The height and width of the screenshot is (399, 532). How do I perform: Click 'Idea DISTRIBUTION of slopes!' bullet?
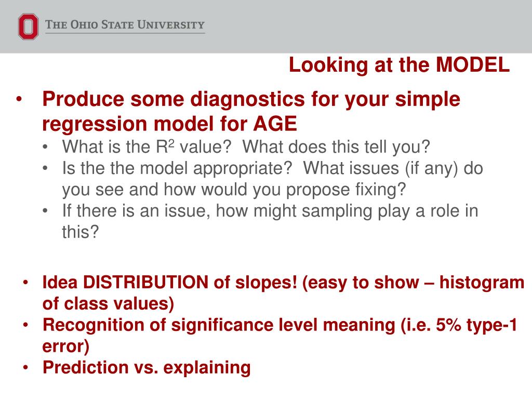point(170,282)
